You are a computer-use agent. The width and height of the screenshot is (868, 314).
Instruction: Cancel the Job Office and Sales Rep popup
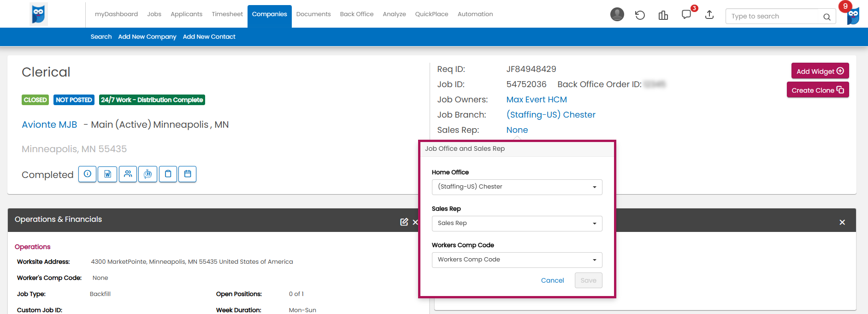(552, 280)
